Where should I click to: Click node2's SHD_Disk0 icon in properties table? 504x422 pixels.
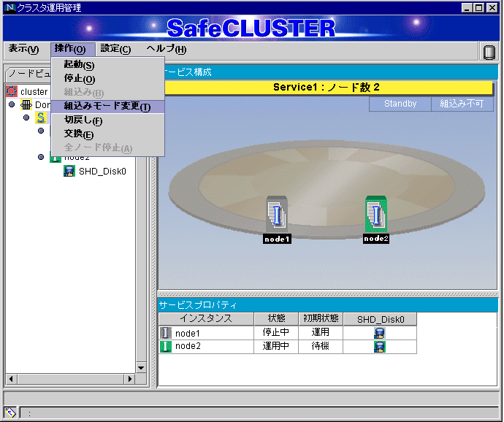pyautogui.click(x=380, y=347)
